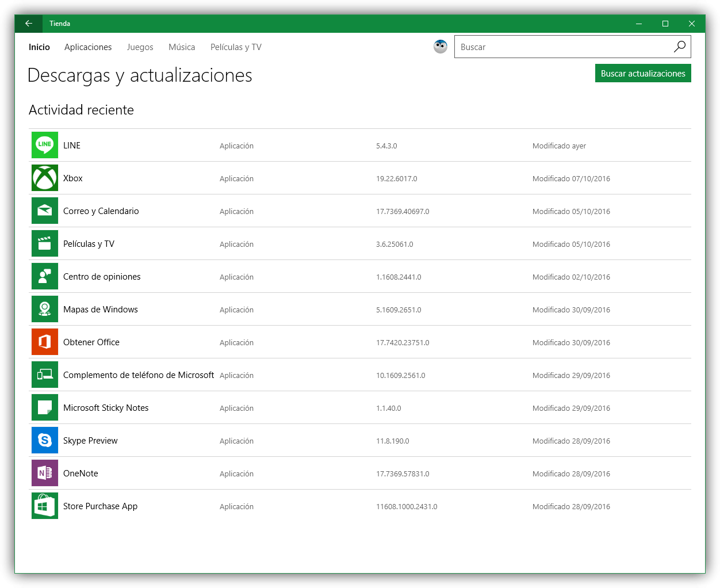720x588 pixels.
Task: Go to the Juegos tab
Action: pyautogui.click(x=140, y=47)
